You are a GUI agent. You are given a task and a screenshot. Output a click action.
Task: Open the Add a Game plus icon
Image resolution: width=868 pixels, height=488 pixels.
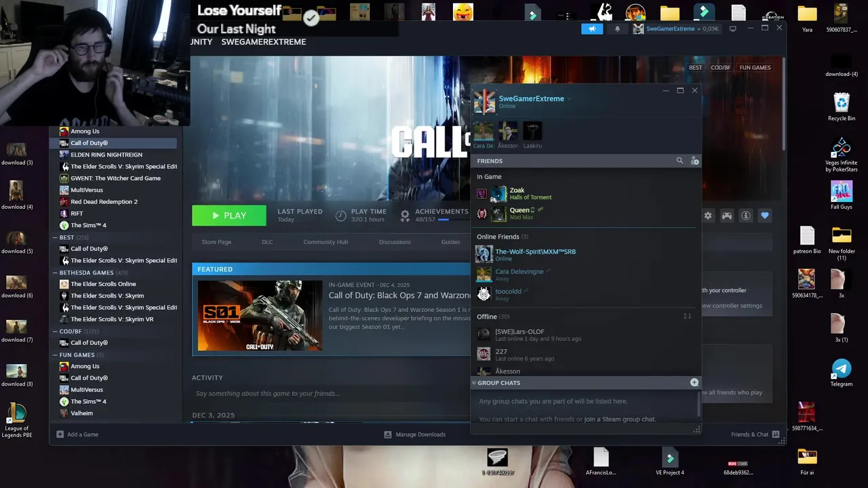pyautogui.click(x=60, y=434)
